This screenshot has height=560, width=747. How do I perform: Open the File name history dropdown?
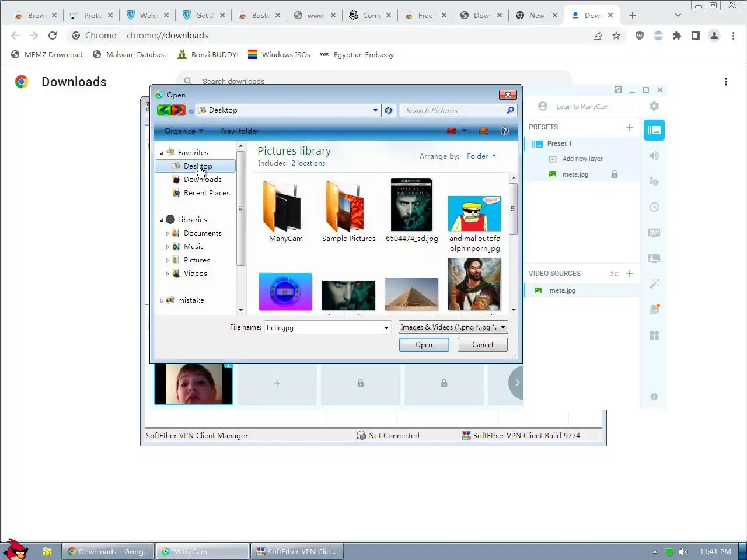(x=386, y=328)
